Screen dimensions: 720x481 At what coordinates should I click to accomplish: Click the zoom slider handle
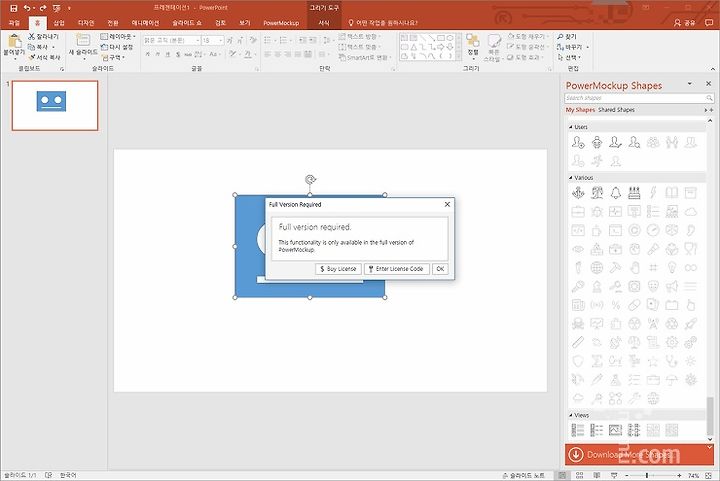[647, 475]
